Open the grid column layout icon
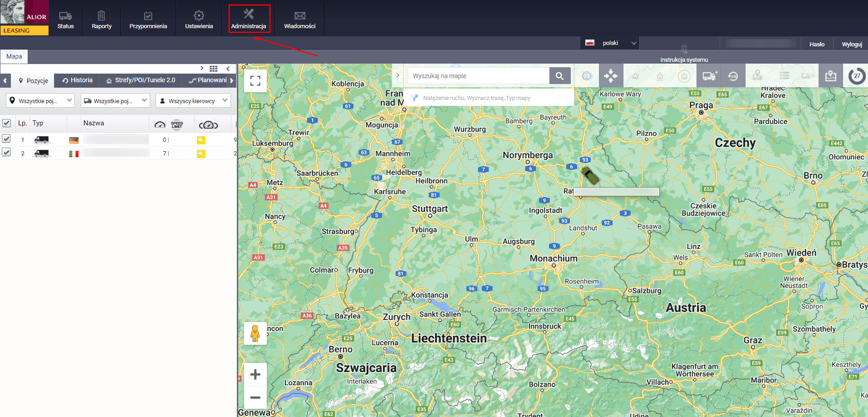The image size is (868, 417). [213, 69]
